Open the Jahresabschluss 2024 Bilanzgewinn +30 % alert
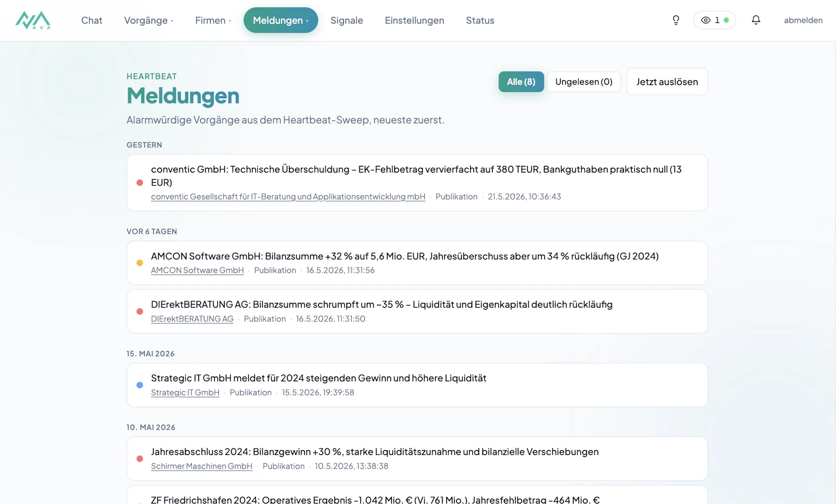 pos(417,459)
